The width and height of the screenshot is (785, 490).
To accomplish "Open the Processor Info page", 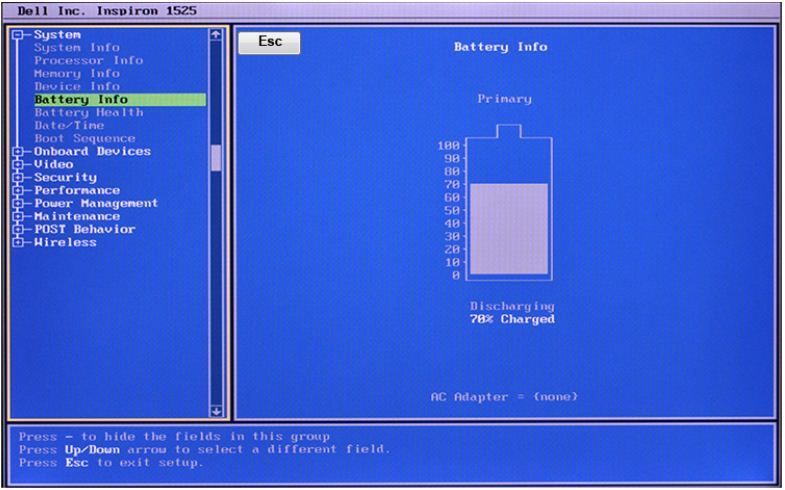I will 88,61.
